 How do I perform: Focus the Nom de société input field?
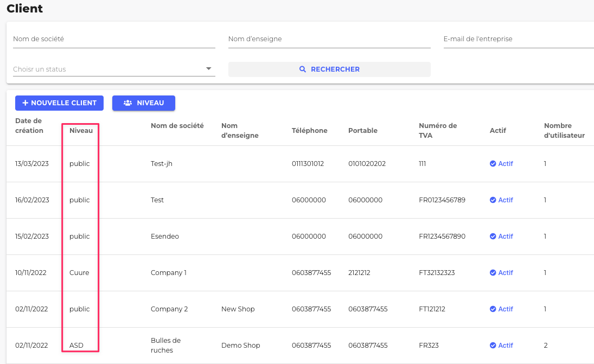(114, 39)
